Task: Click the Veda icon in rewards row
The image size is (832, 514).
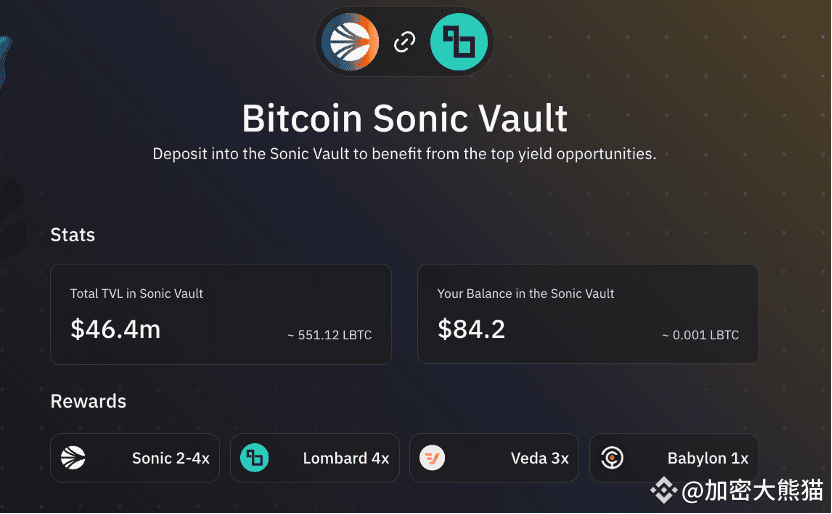Action: tap(432, 458)
